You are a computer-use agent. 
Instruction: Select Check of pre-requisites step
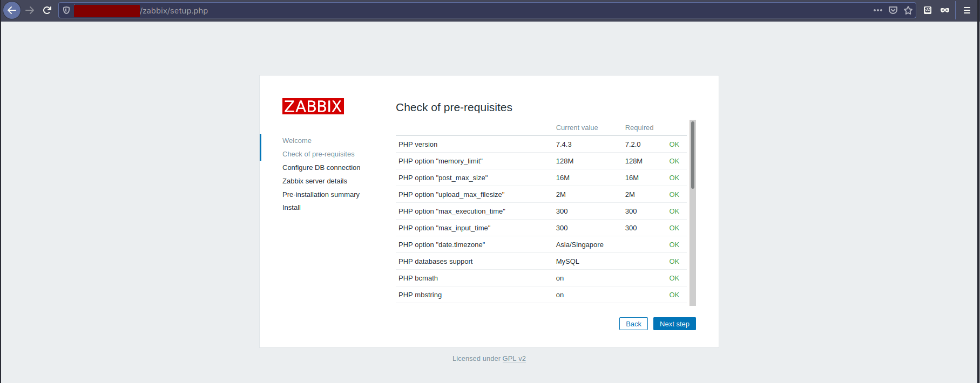(x=319, y=154)
